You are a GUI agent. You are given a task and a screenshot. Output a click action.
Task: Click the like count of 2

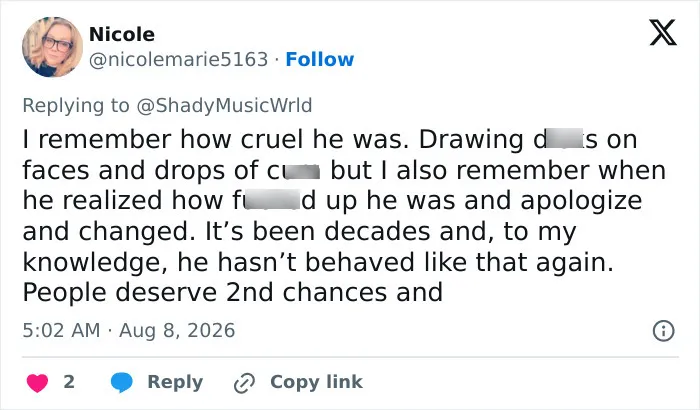[69, 382]
